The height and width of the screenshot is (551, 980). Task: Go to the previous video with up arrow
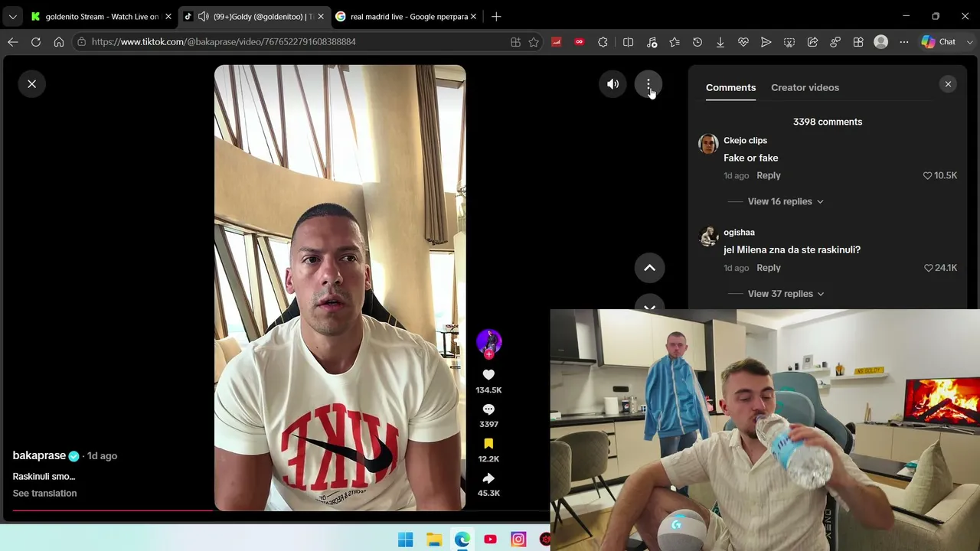[x=649, y=268]
